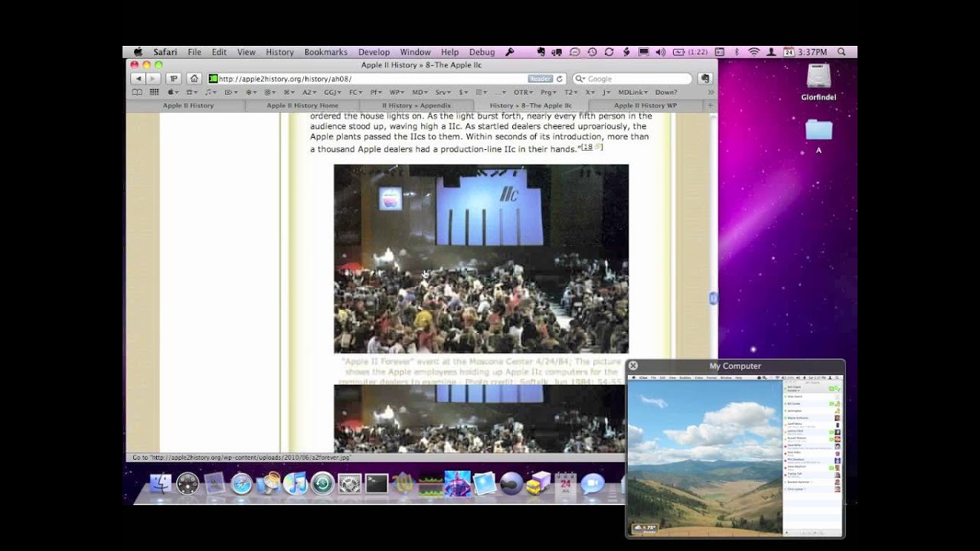Screen dimensions: 980x551
Task: Expand the A2 bookmarks folder dropdown
Action: coord(309,93)
